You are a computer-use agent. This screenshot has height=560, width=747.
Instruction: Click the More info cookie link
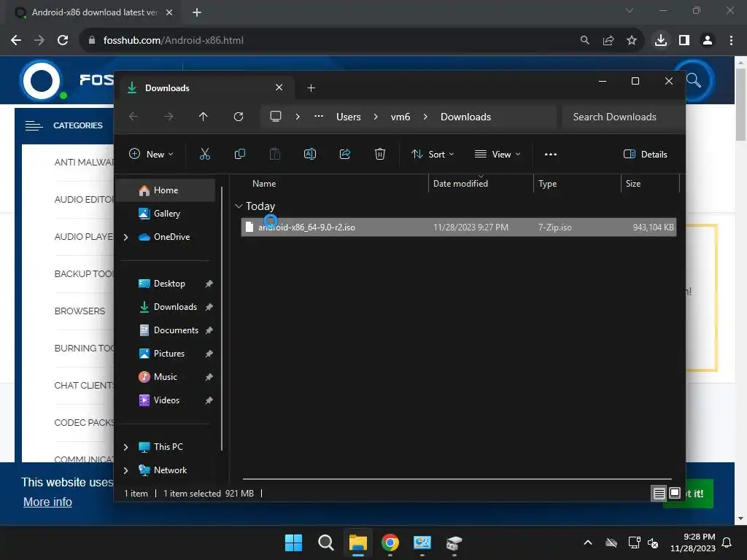[47, 502]
